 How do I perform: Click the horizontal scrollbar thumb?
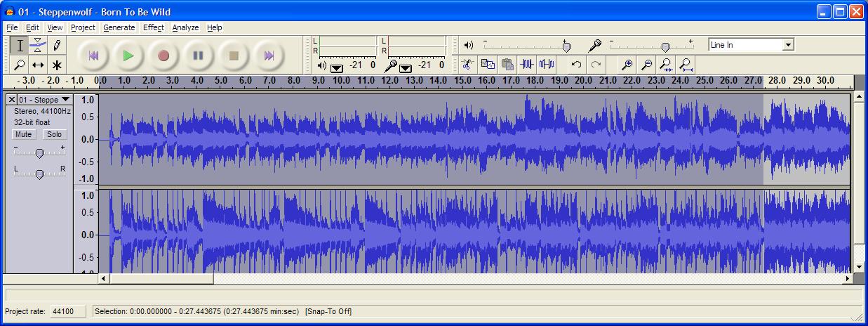161,279
